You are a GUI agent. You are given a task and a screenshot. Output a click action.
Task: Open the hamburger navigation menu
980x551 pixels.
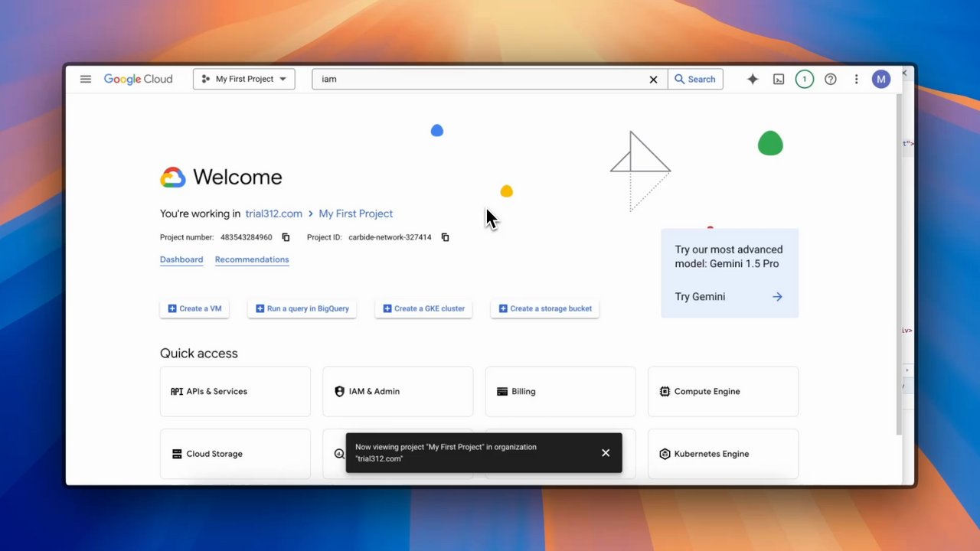(86, 79)
